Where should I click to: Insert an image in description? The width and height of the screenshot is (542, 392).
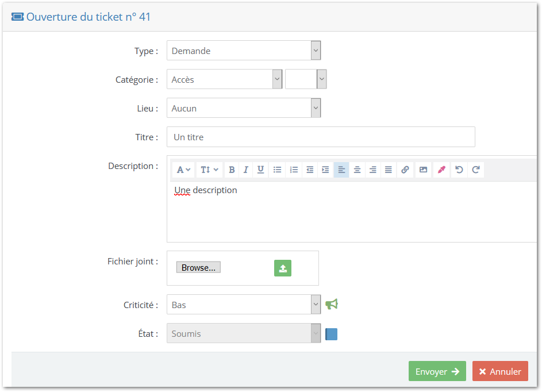423,170
